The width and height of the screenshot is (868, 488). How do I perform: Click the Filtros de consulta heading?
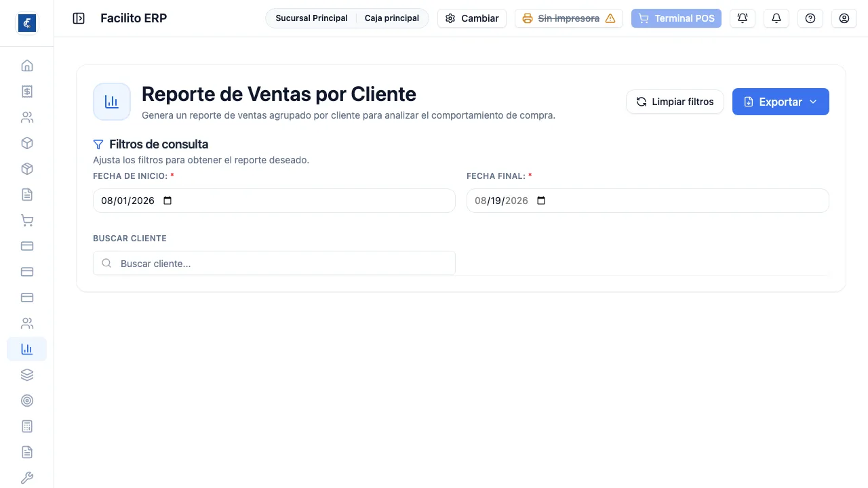tap(159, 144)
